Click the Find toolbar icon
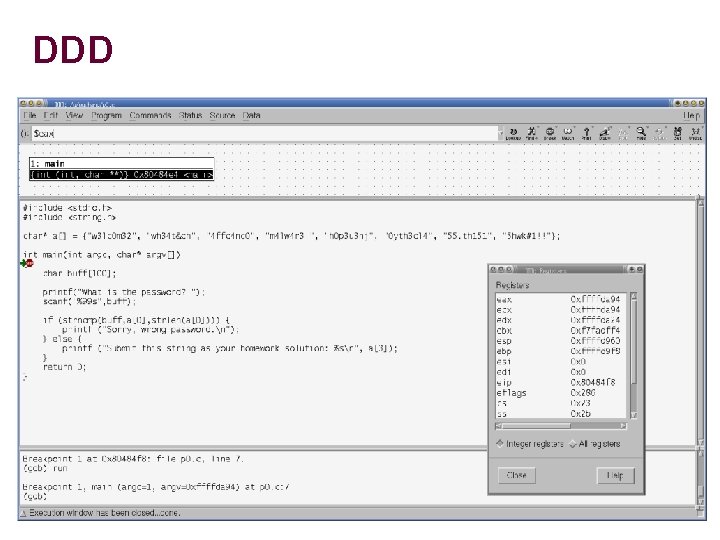This screenshot has height=540, width=720. pyautogui.click(x=531, y=134)
